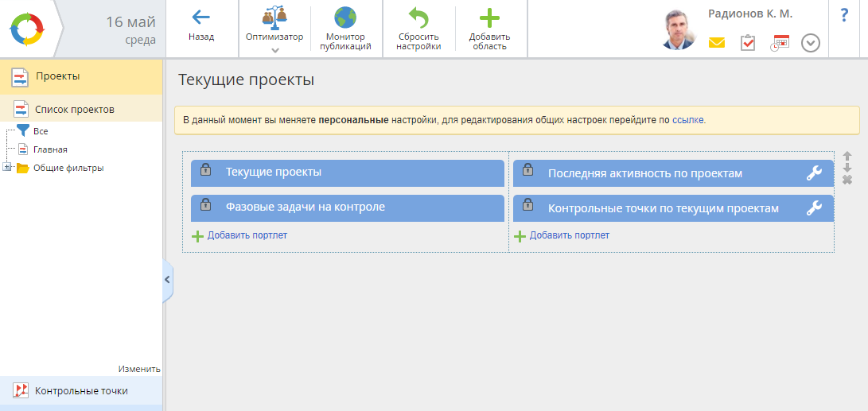Open the mail envelope icon

pyautogui.click(x=717, y=43)
